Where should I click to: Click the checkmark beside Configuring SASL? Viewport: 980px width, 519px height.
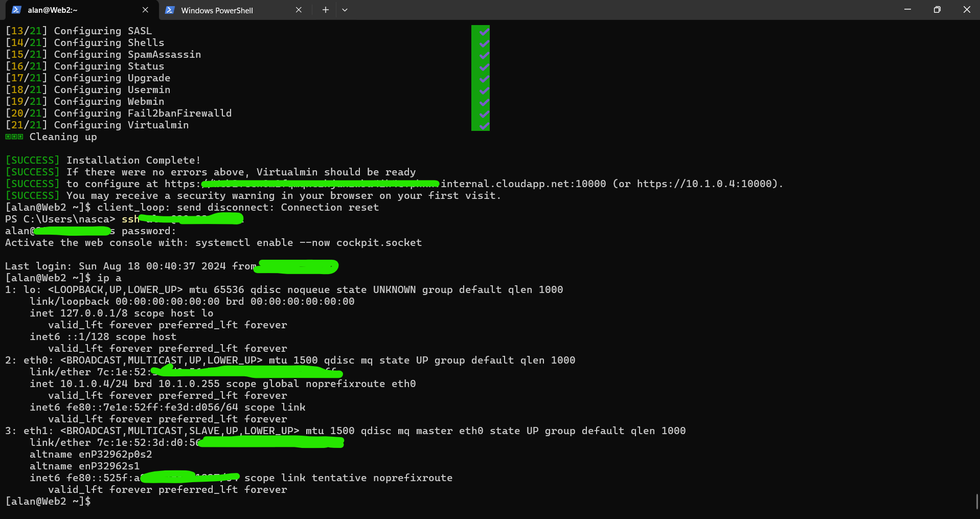click(484, 32)
